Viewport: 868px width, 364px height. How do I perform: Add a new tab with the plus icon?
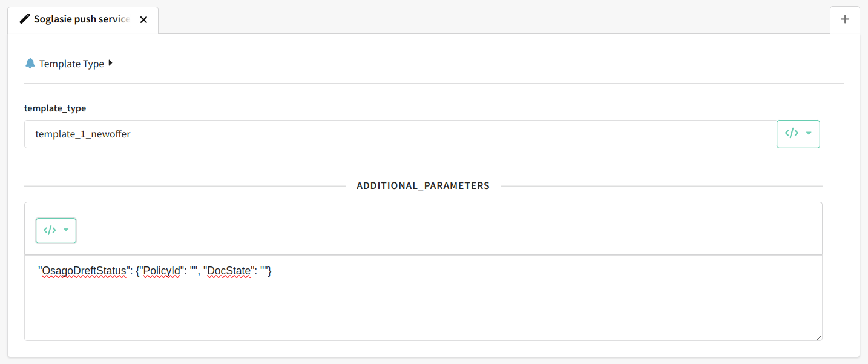tap(845, 19)
